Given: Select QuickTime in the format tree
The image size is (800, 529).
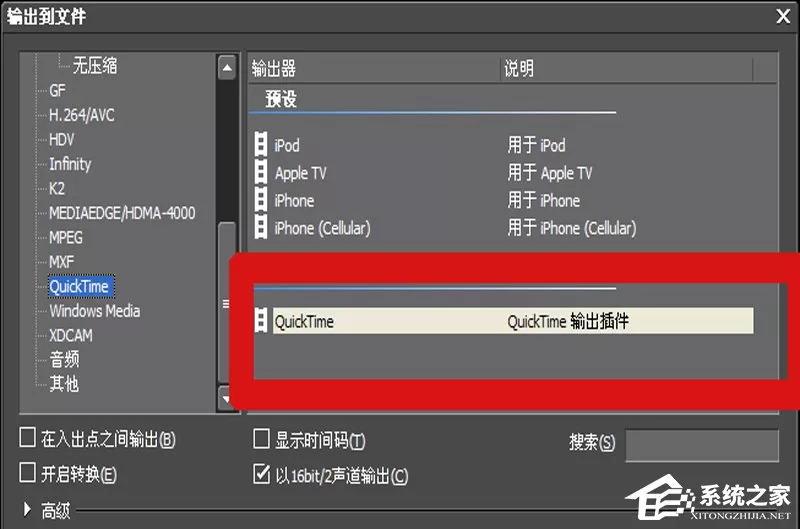Looking at the screenshot, I should [81, 287].
